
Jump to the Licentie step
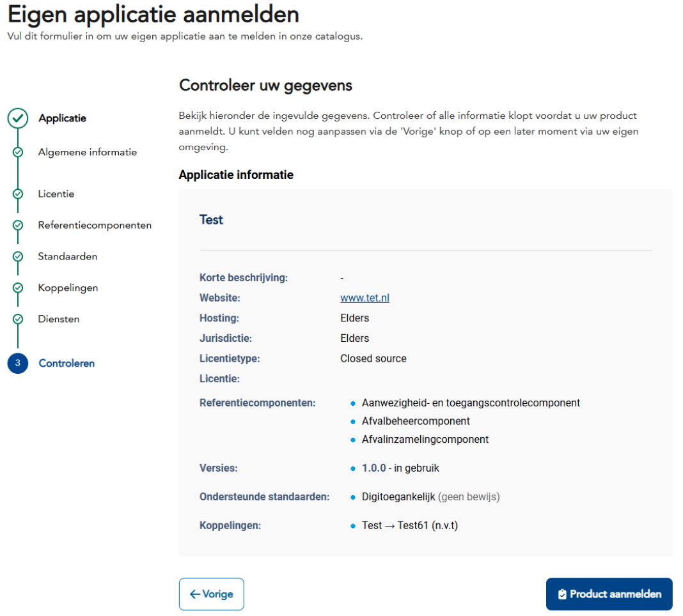(x=56, y=194)
